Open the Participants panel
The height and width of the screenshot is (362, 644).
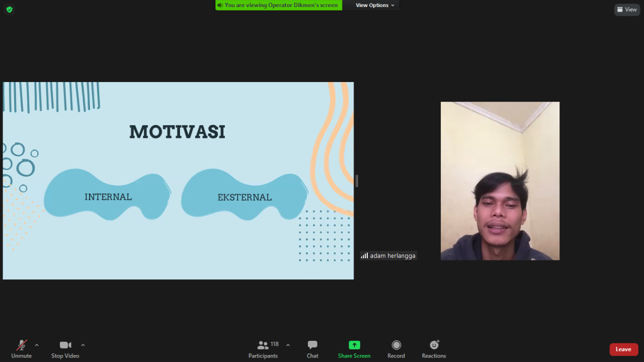click(x=263, y=349)
